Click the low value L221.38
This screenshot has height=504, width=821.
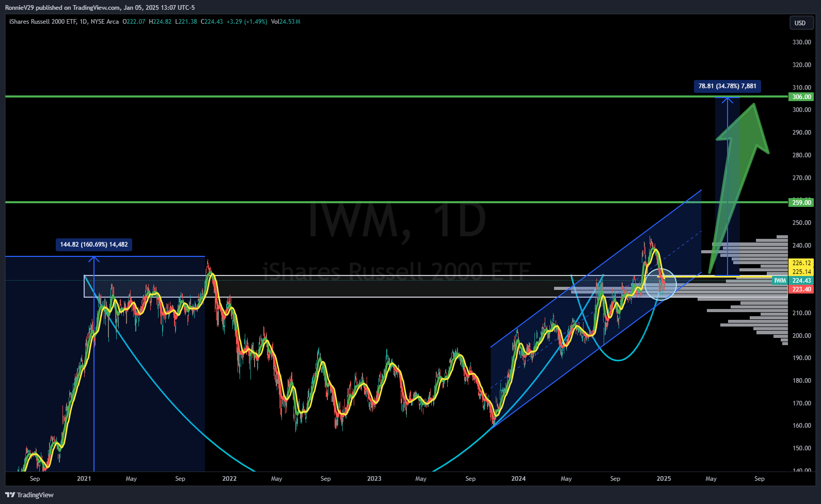(x=186, y=22)
